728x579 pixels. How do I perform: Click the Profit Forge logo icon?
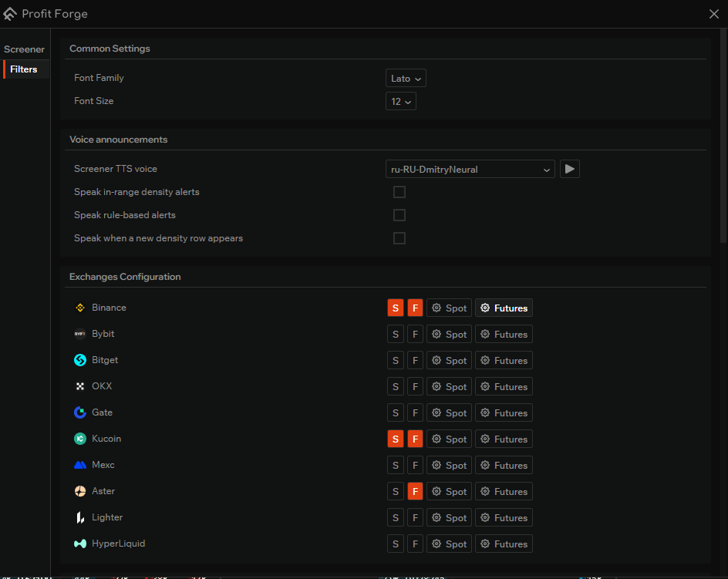[10, 14]
